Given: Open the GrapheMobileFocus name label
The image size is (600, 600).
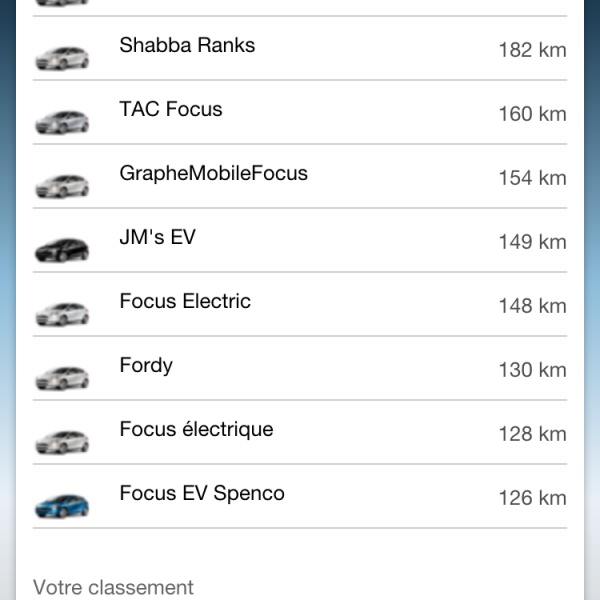Looking at the screenshot, I should [x=213, y=173].
